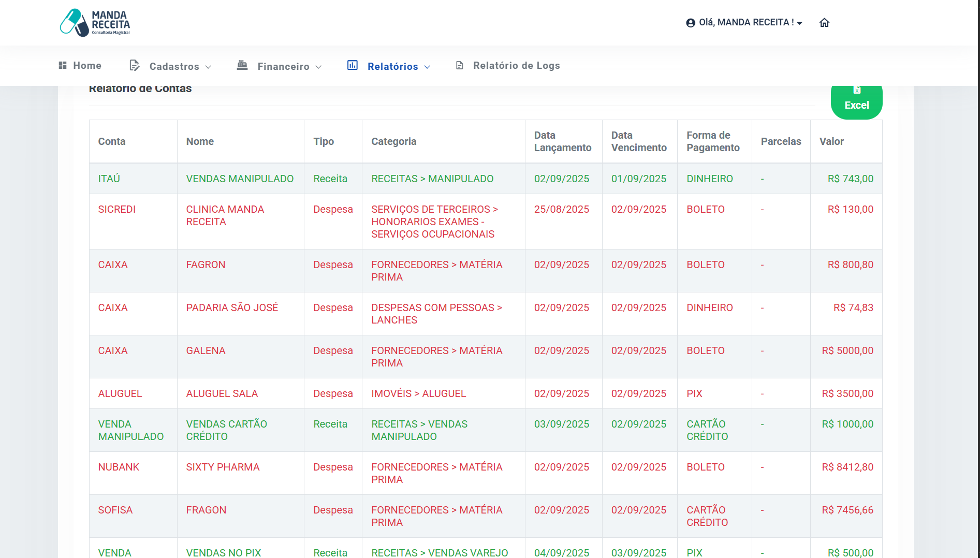Click the home house icon in header

(x=824, y=23)
